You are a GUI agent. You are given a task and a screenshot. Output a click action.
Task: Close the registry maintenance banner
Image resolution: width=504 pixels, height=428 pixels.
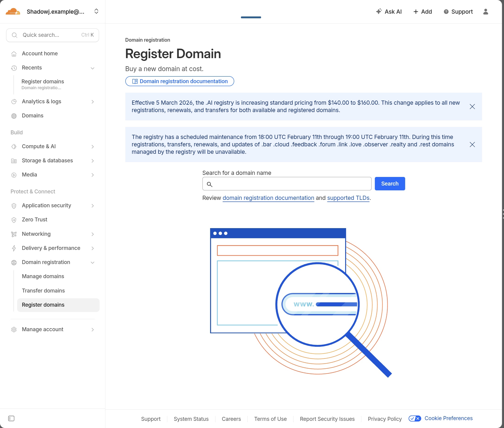tap(472, 145)
